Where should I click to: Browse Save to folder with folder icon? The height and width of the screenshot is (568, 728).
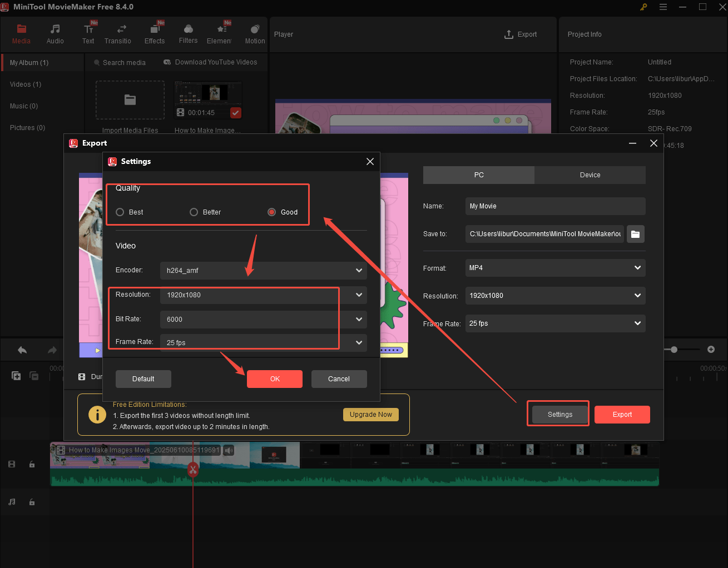pos(635,234)
